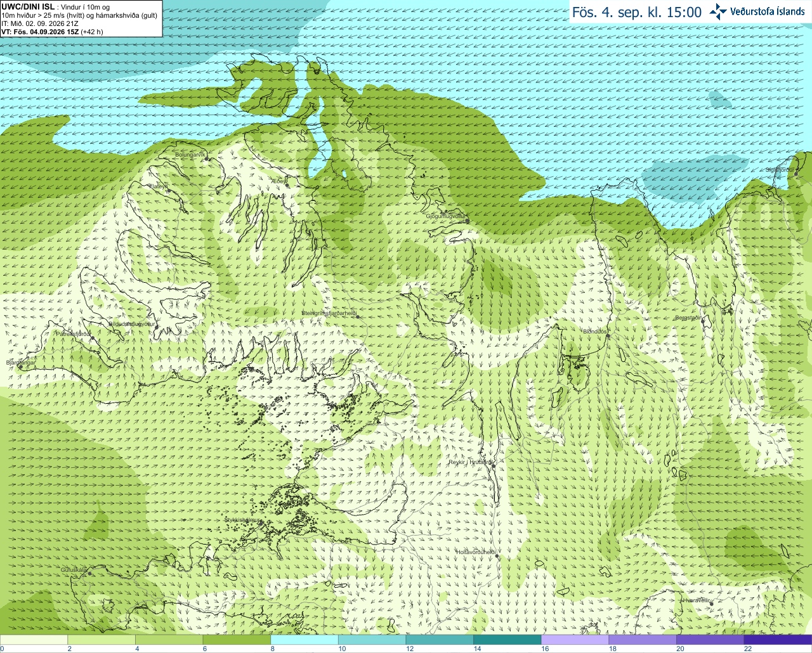Click the VT valid time line
Screen dimensions: 812x653
coord(52,32)
